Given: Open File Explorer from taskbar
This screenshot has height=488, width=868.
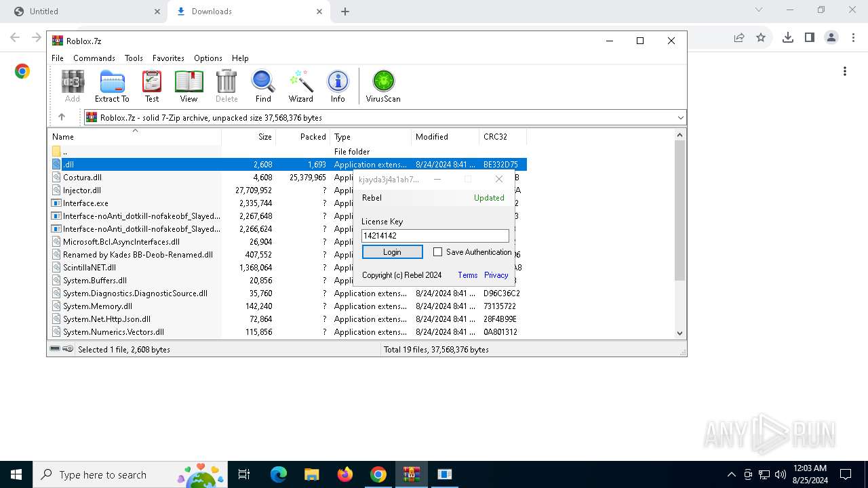Looking at the screenshot, I should coord(312,474).
